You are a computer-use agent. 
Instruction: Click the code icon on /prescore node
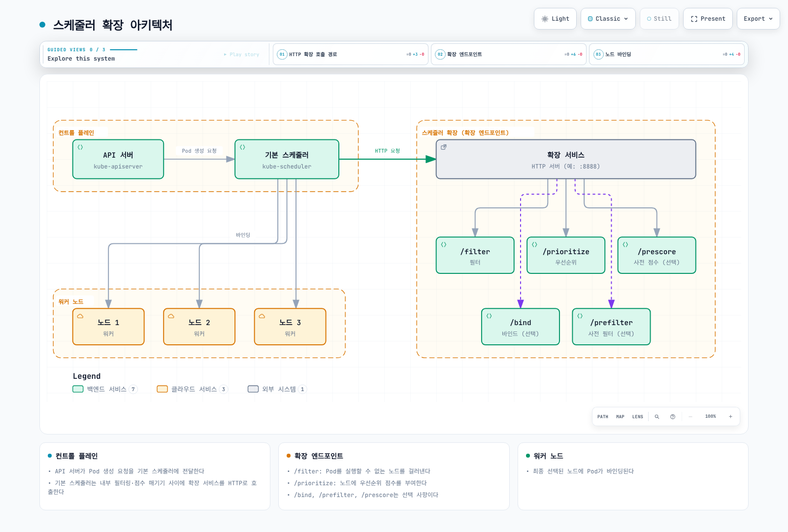[x=625, y=244]
